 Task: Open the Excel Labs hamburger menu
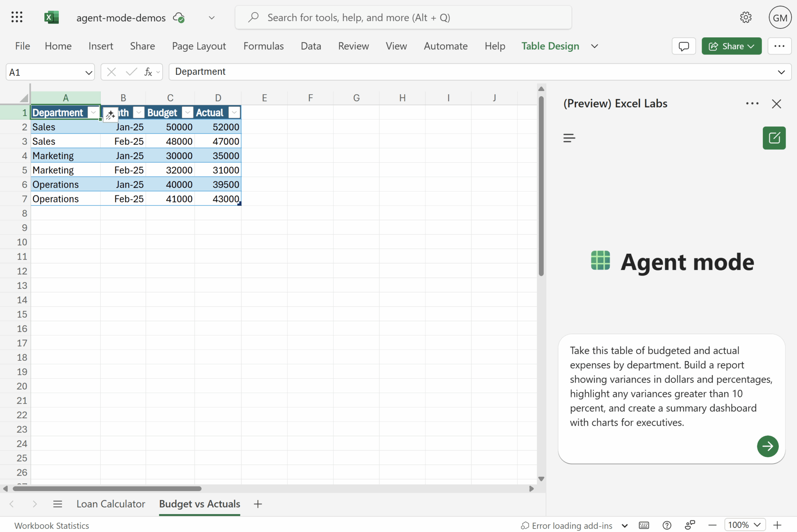tap(569, 138)
